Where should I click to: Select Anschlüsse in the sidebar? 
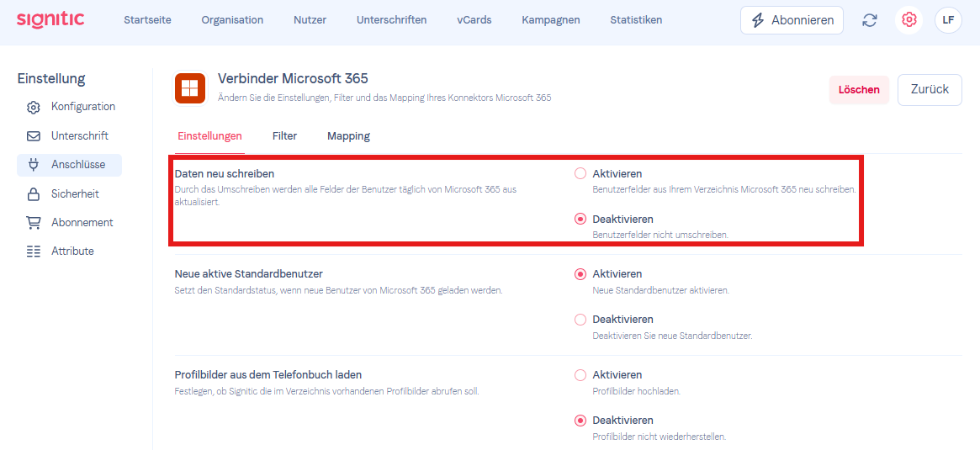(x=69, y=165)
